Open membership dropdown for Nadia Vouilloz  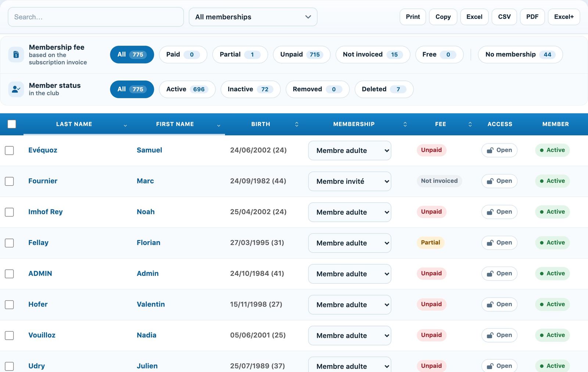click(x=349, y=336)
